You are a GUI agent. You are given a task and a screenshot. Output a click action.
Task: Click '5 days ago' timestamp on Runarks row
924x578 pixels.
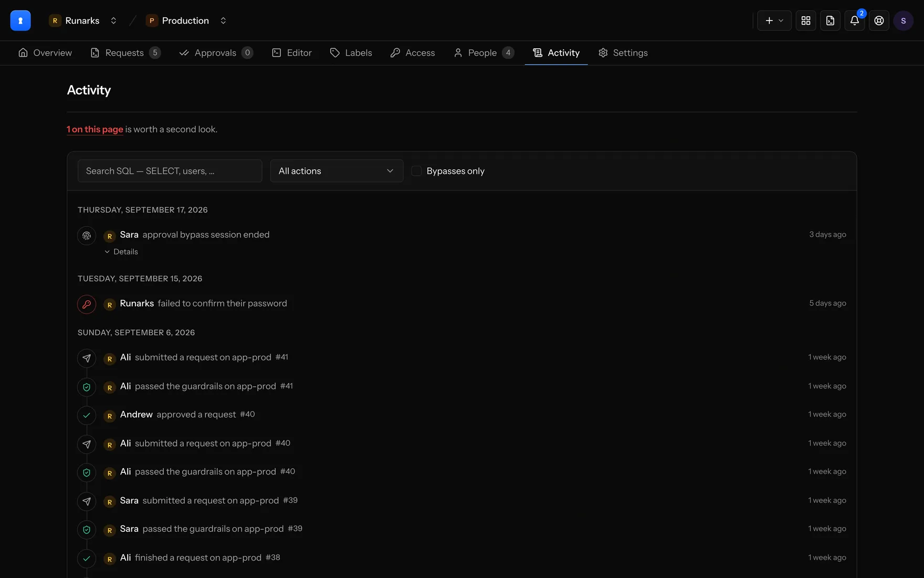pos(827,303)
